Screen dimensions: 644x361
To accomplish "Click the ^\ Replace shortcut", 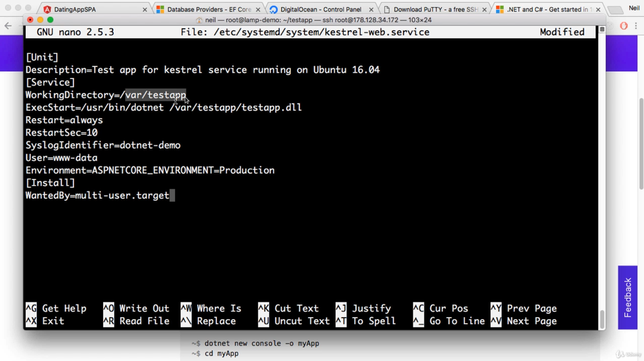I will point(208,321).
